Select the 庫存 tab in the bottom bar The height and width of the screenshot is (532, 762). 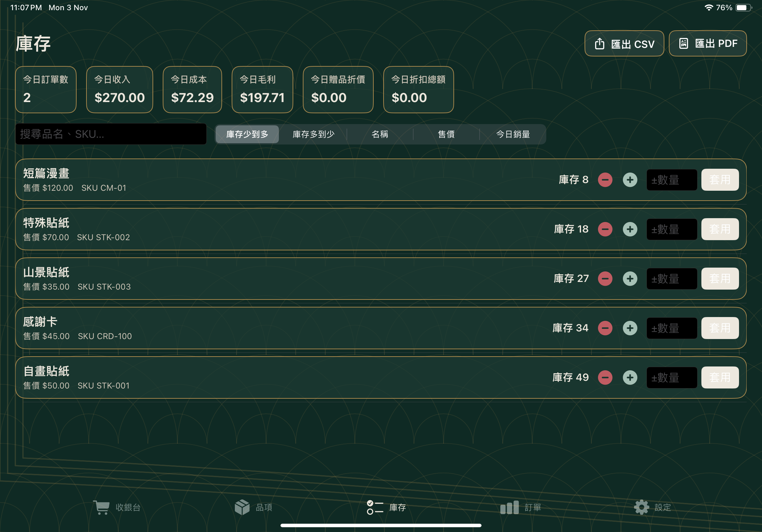[x=386, y=507]
